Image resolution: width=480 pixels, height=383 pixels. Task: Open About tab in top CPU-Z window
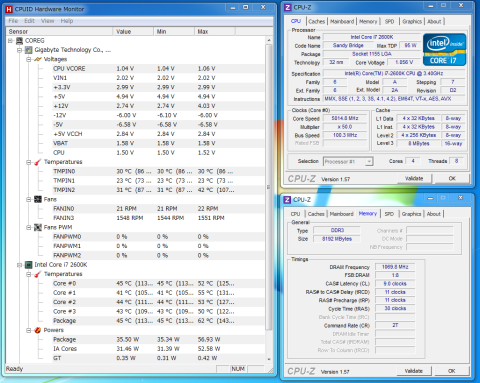(x=434, y=21)
